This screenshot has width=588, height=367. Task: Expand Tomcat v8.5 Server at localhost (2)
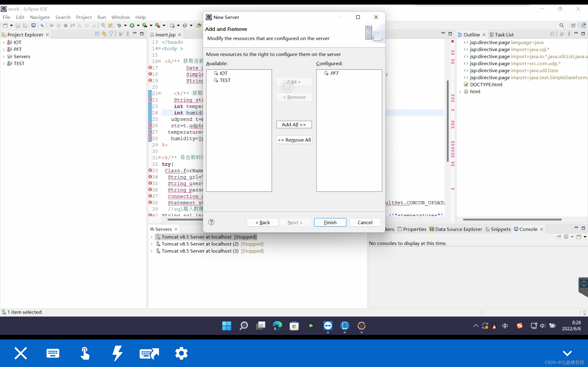click(x=152, y=244)
